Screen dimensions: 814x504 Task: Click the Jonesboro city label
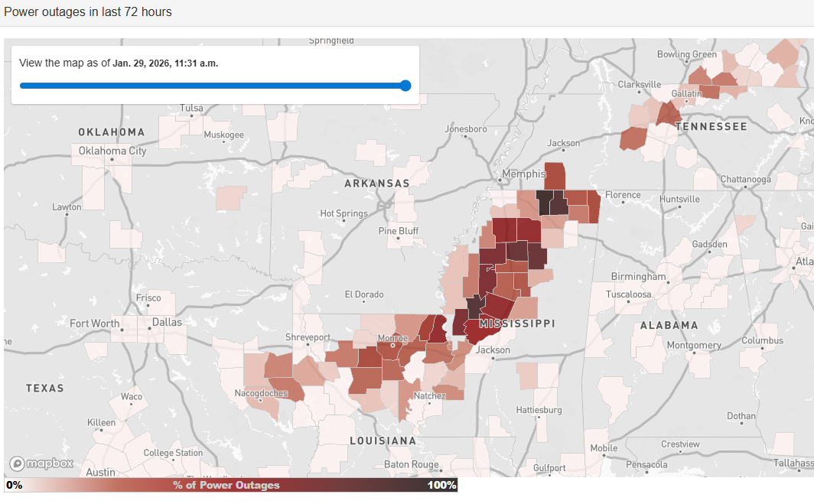click(x=466, y=128)
